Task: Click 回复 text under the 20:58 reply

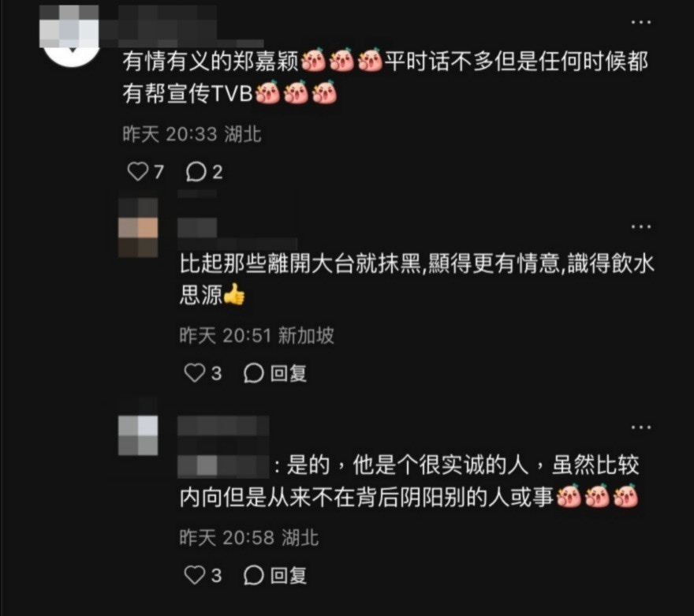Action: pos(289,575)
